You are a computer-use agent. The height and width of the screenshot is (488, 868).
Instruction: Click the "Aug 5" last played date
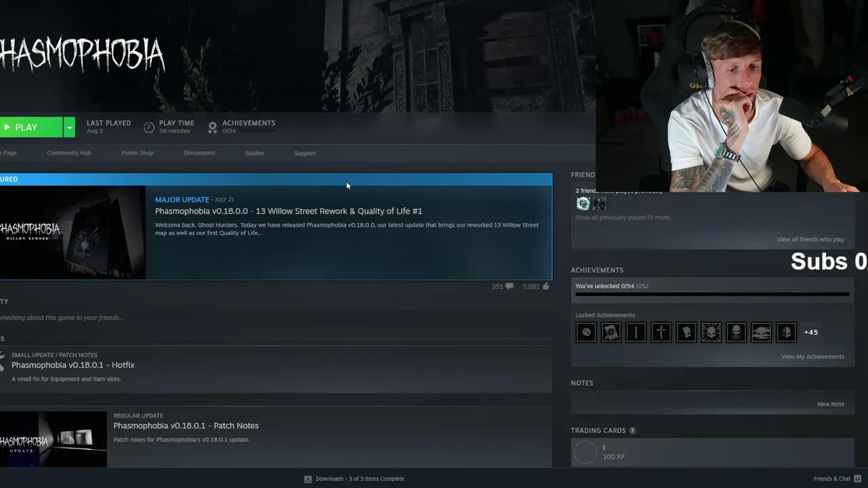95,131
